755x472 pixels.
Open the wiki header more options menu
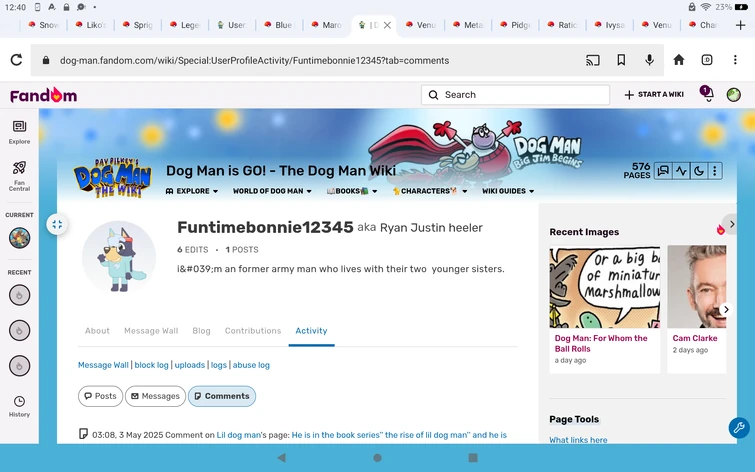[715, 171]
